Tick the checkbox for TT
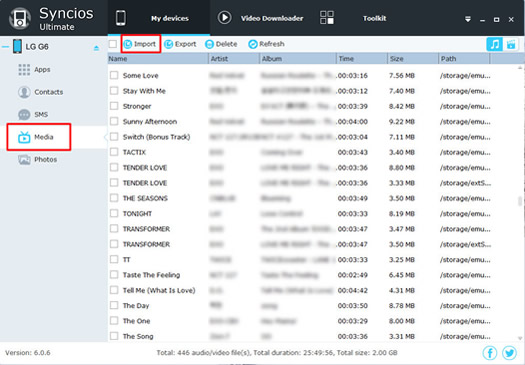525x365 pixels. click(x=114, y=260)
